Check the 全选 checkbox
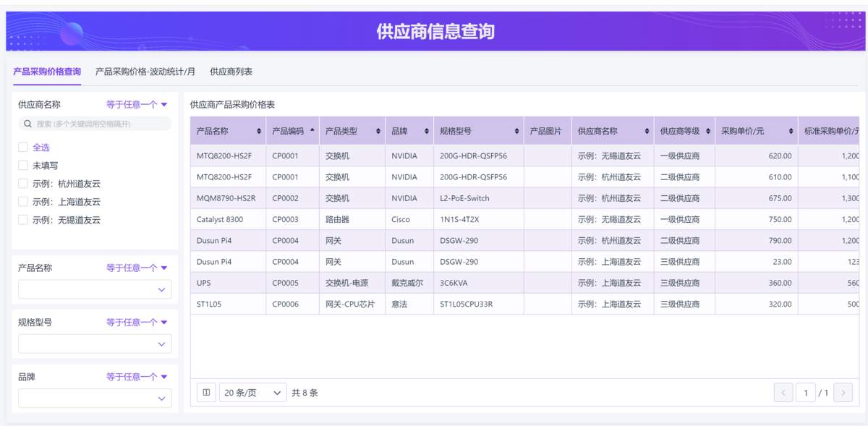Screen dimensions: 868x426 coord(23,148)
